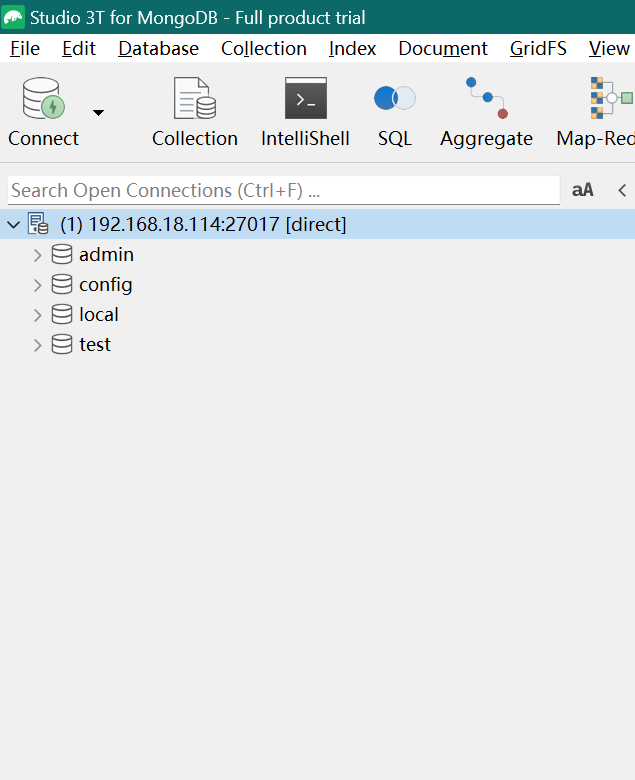Collapse the connection tree panel arrow
Image resolution: width=635 pixels, height=780 pixels.
(622, 190)
